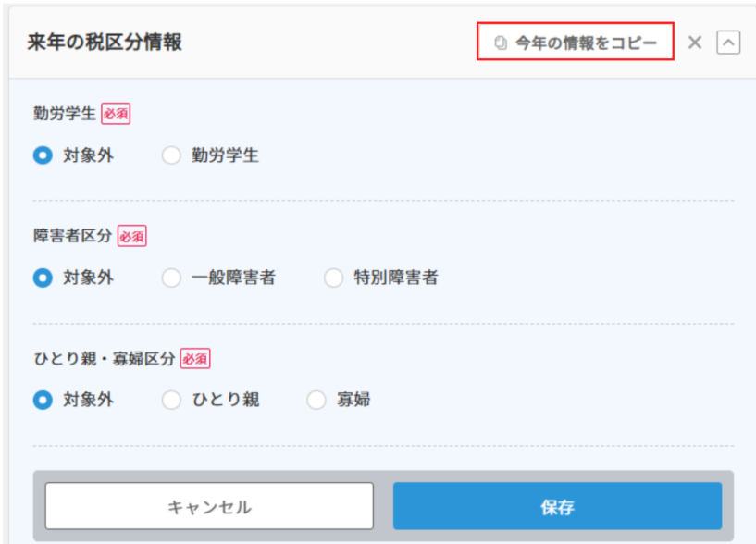Select 対象外 under 勤労学生
756x544 pixels.
(40, 155)
